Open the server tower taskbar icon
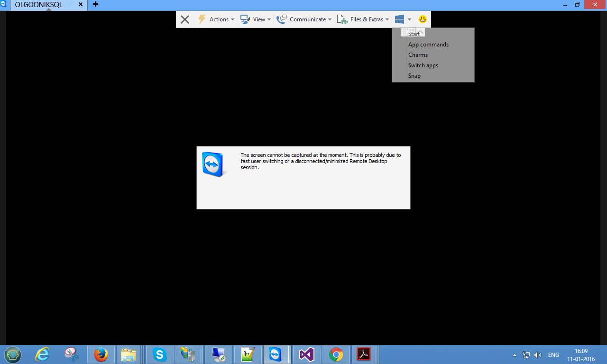The image size is (607, 364). (188, 355)
